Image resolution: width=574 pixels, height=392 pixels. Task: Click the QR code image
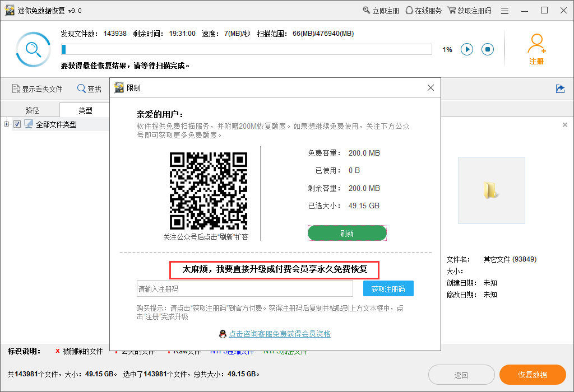click(x=209, y=191)
